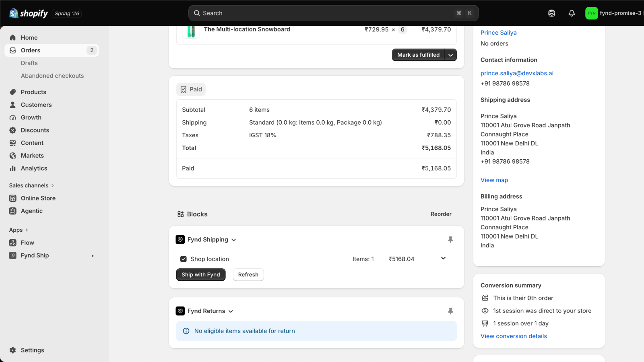This screenshot has width=644, height=362.
Task: Open Analytics in the sidebar
Action: [34, 168]
